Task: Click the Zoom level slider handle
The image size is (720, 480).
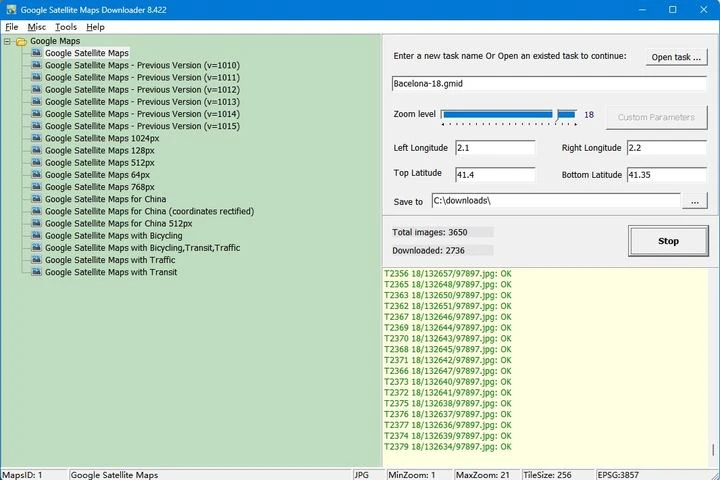Action: tap(555, 115)
